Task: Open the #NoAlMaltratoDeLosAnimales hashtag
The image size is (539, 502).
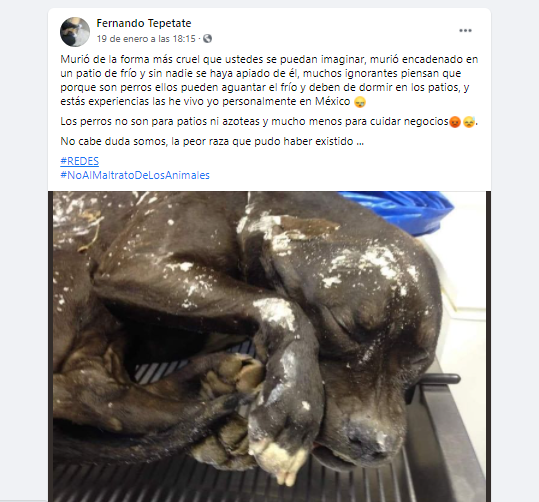Action: pyautogui.click(x=135, y=175)
